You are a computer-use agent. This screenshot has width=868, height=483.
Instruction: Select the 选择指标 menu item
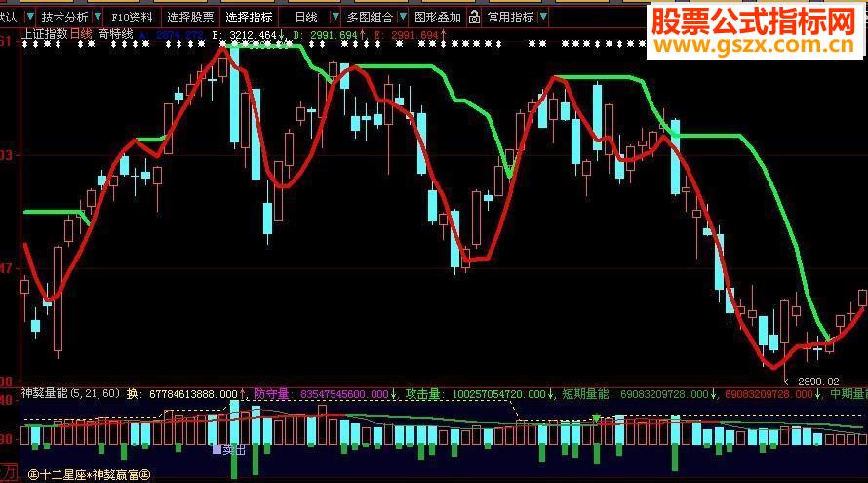249,18
